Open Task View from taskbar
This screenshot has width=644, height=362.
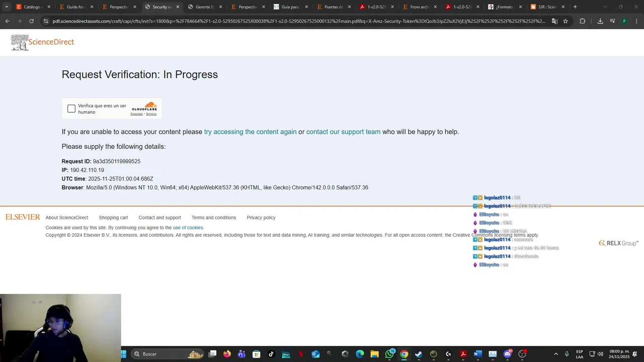point(213,354)
